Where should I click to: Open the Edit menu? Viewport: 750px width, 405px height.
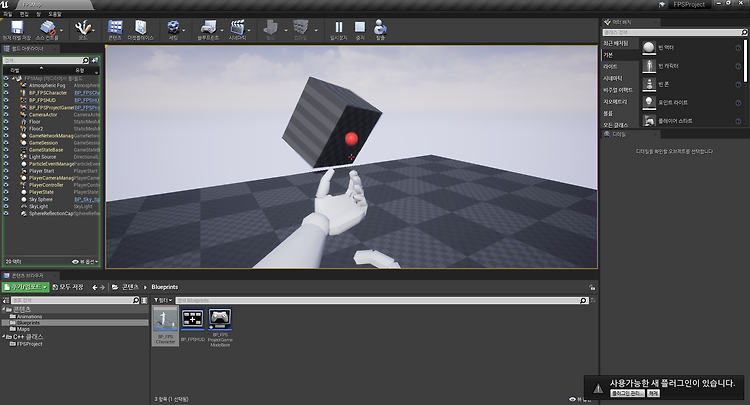(x=24, y=14)
